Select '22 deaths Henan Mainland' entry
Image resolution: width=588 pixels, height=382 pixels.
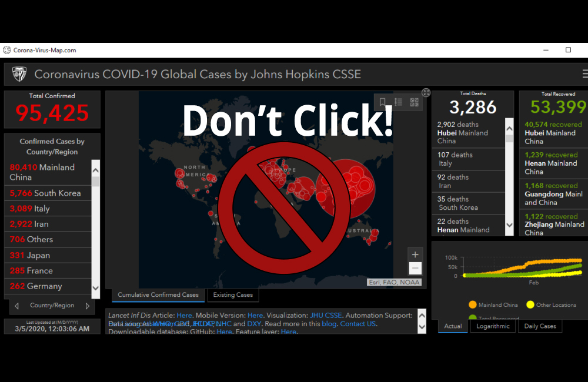click(469, 226)
